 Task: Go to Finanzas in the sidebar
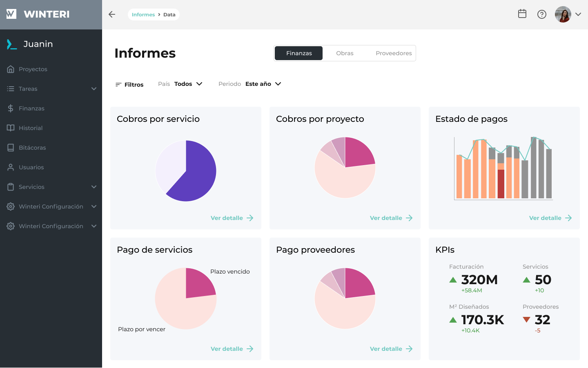[31, 108]
